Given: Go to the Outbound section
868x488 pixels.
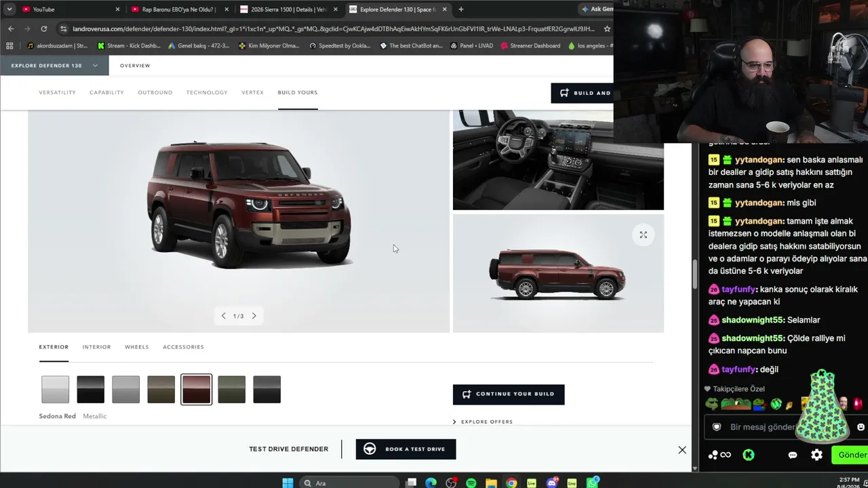Looking at the screenshot, I should pyautogui.click(x=155, y=92).
